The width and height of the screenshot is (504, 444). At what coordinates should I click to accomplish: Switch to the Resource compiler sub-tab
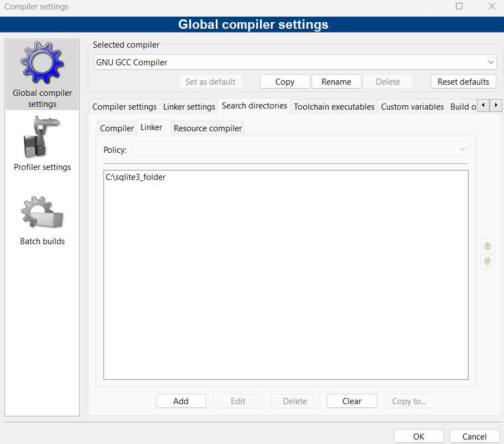(207, 128)
